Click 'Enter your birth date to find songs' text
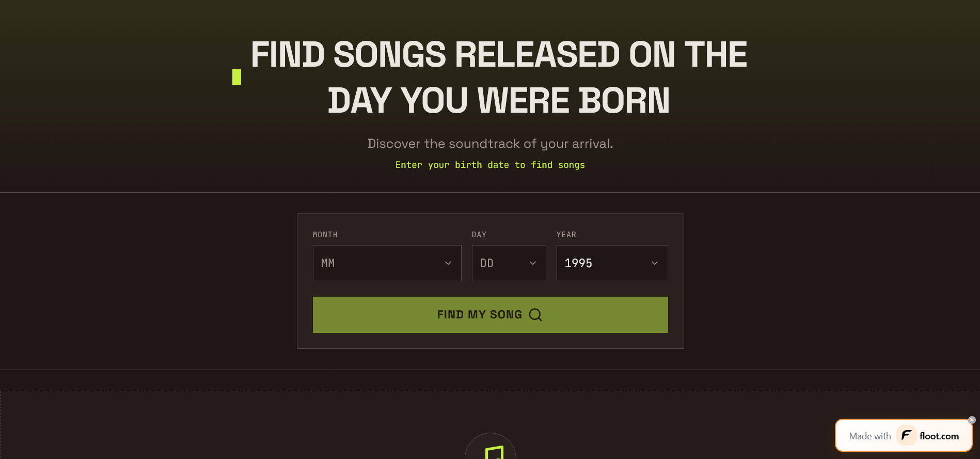Viewport: 980px width, 459px height. click(x=489, y=165)
